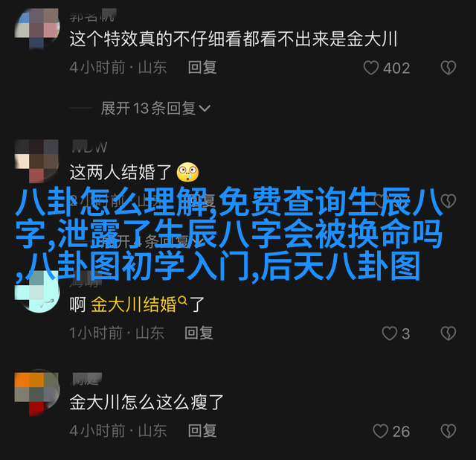
Task: Dislike the '金大川怎么这么瘦了' comment
Action: [x=448, y=431]
